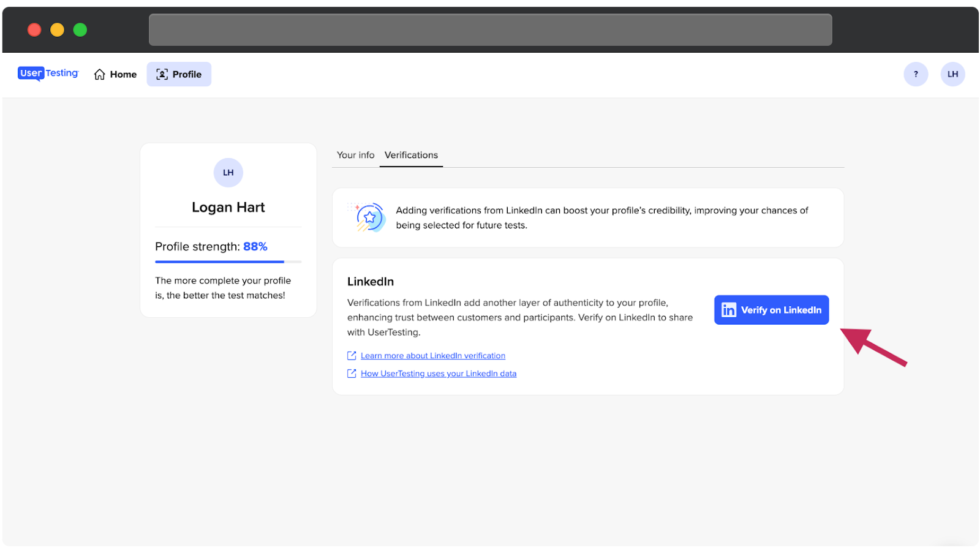The width and height of the screenshot is (980, 553).
Task: Open the LH account menu avatar
Action: 952,74
